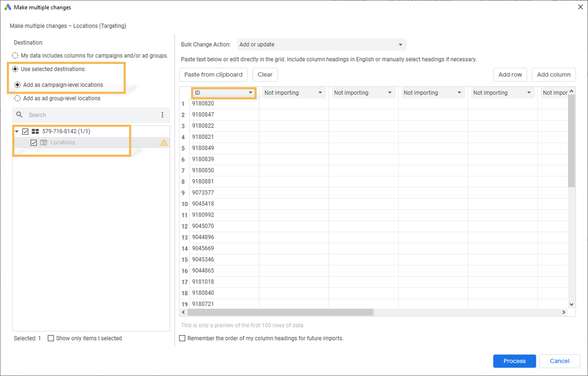This screenshot has height=376, width=588.
Task: Enable Show only items I selected
Action: (x=51, y=338)
